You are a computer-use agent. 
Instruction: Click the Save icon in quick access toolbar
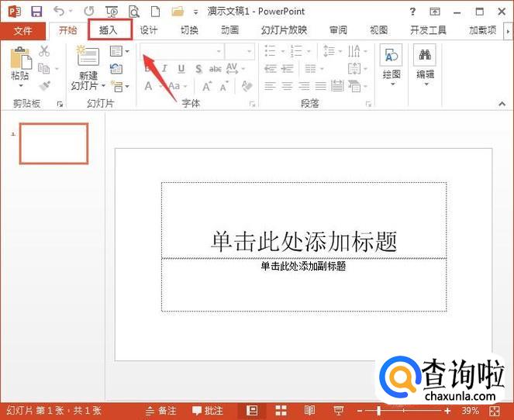(36, 12)
